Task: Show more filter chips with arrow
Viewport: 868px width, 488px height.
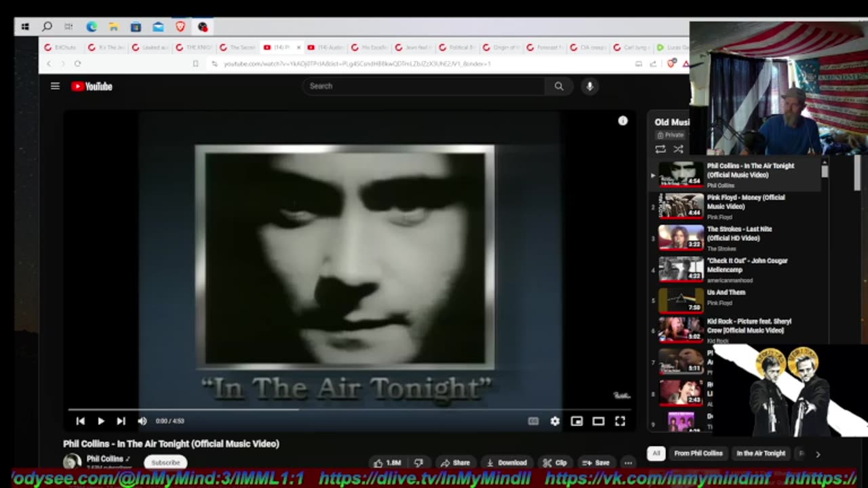Action: point(818,454)
